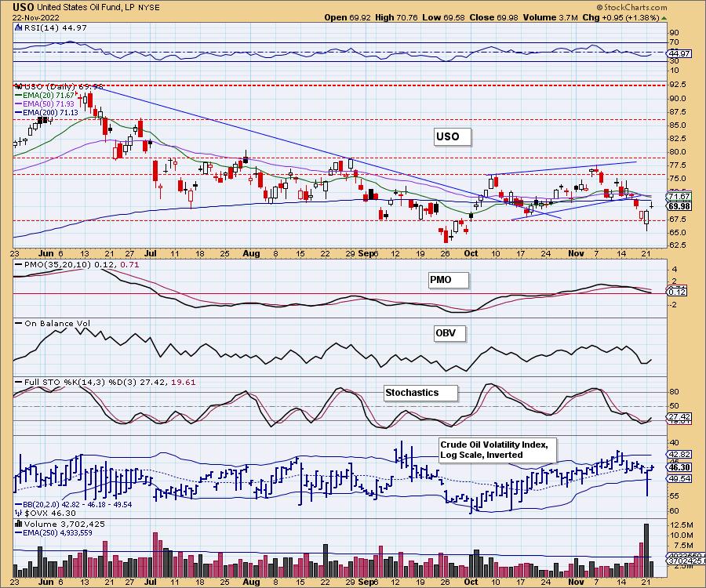The width and height of the screenshot is (706, 588).
Task: Click the Volume 3,702,425 legend label
Action: [x=60, y=524]
